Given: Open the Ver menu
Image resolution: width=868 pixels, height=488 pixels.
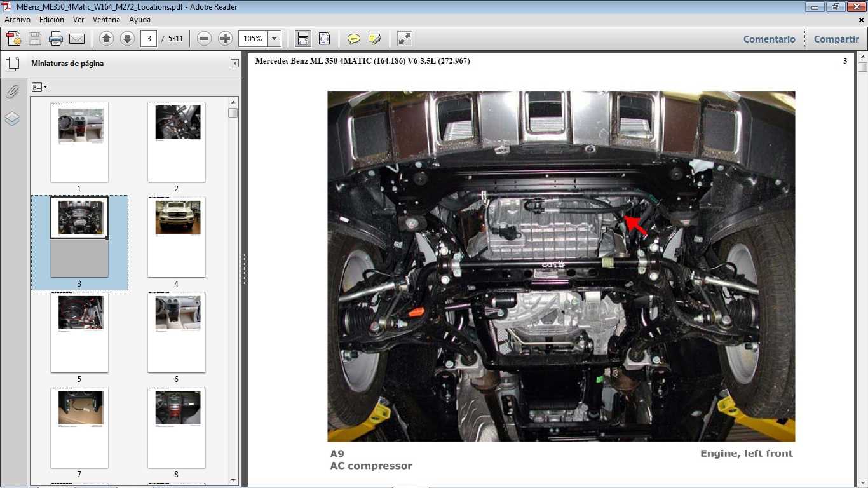Looking at the screenshot, I should click(x=78, y=20).
